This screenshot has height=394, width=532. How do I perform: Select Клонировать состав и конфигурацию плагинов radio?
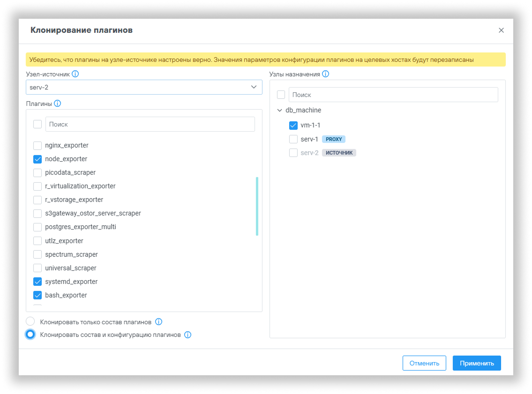coord(30,335)
